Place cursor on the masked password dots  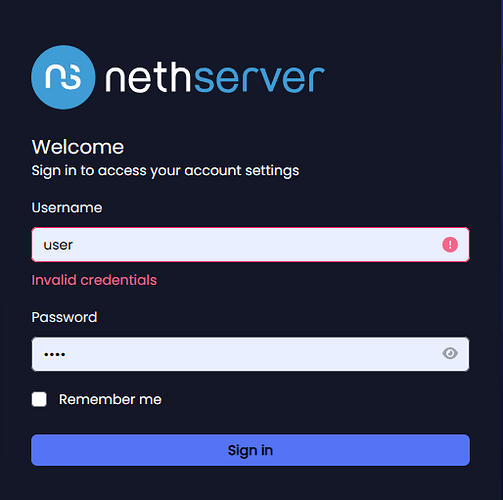pos(54,354)
